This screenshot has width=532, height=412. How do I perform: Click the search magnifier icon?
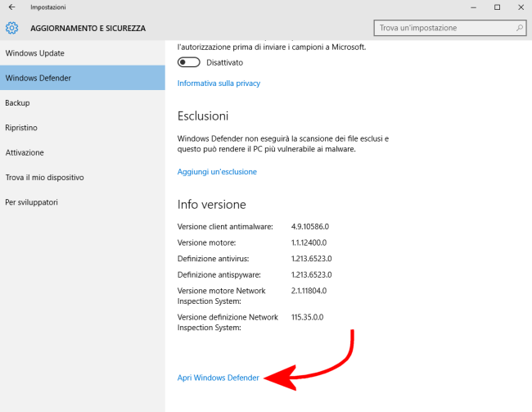(520, 28)
